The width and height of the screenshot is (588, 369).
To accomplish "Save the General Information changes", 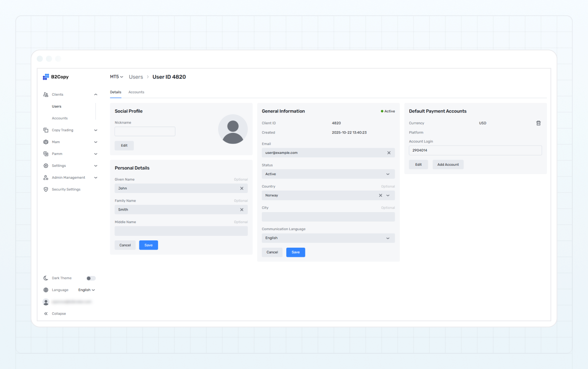I will coord(296,252).
